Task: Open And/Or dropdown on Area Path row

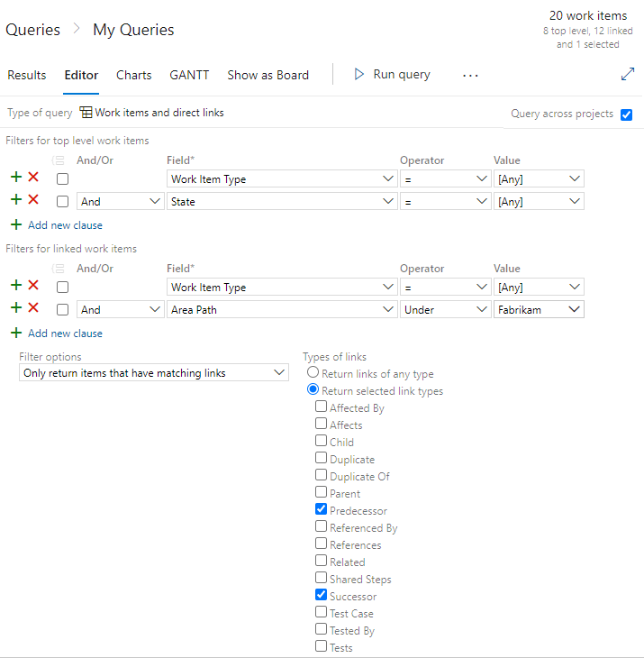Action: click(120, 310)
